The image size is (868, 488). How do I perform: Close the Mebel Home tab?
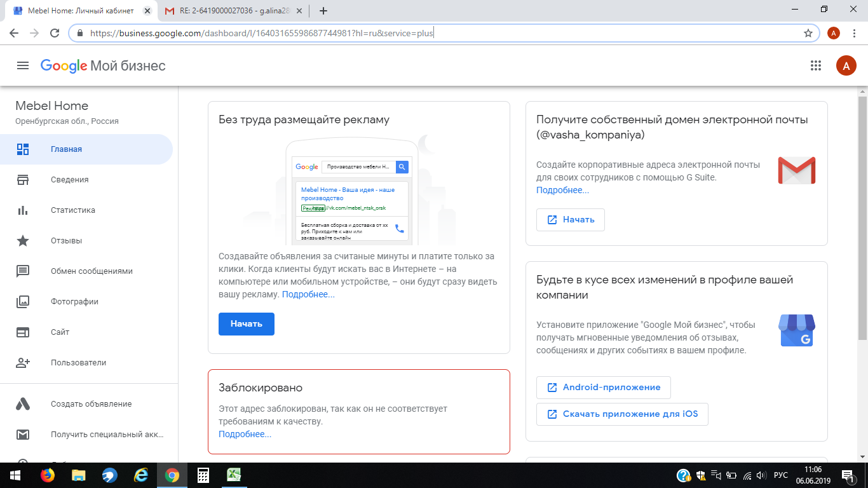coord(147,11)
